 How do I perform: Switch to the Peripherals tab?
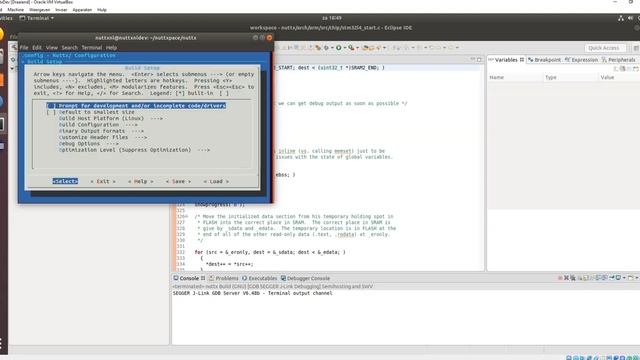(x=618, y=60)
